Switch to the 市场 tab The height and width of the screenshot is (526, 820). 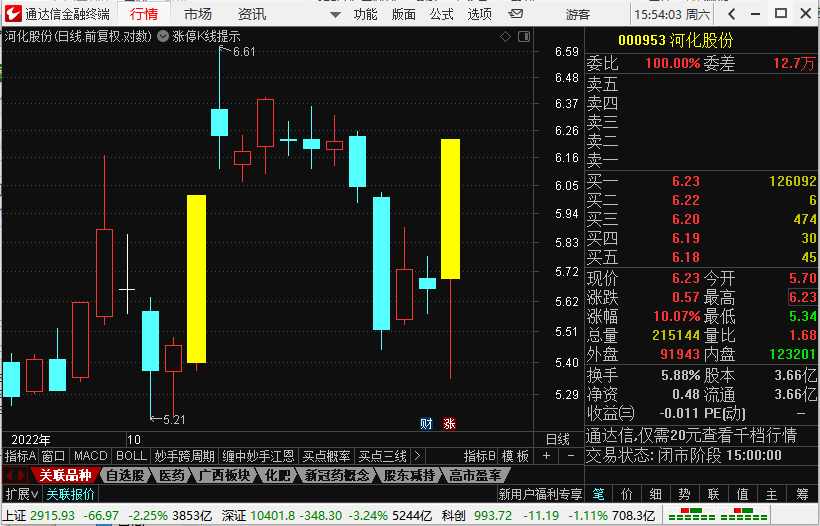click(198, 14)
